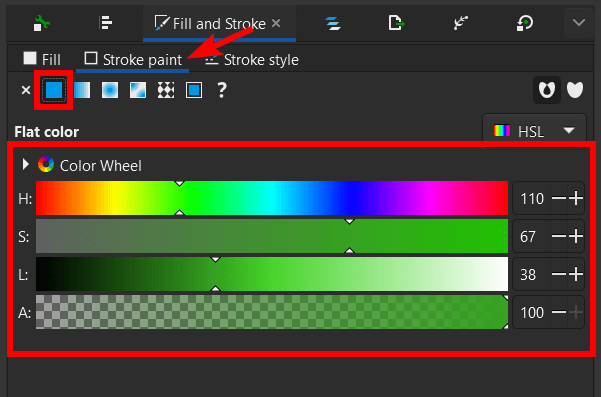This screenshot has height=397, width=601.
Task: Click the unset paint question mark
Action: [222, 90]
